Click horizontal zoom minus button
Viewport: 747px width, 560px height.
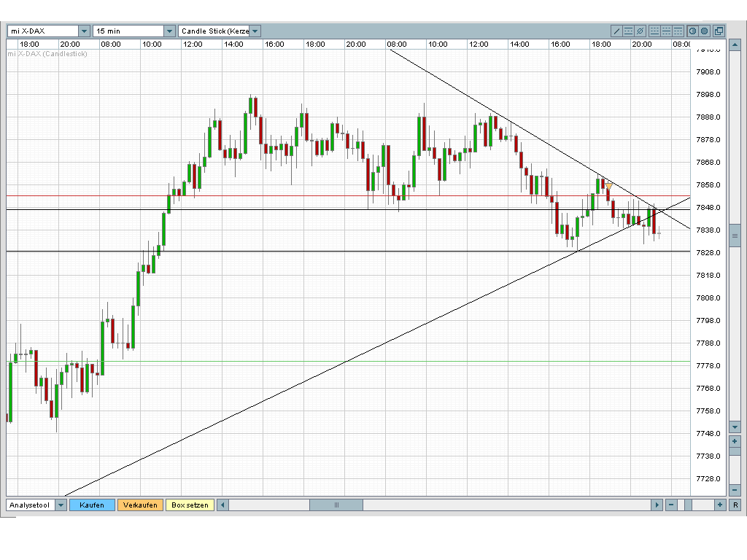(671, 505)
